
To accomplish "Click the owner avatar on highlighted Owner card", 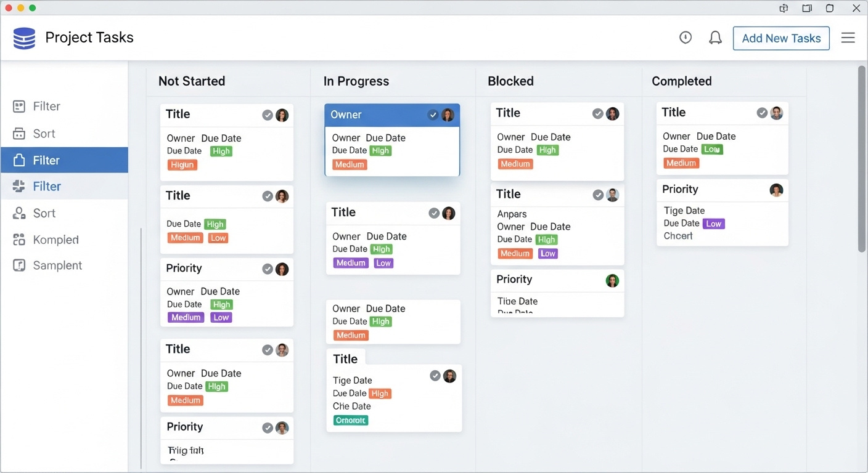I will coord(448,115).
